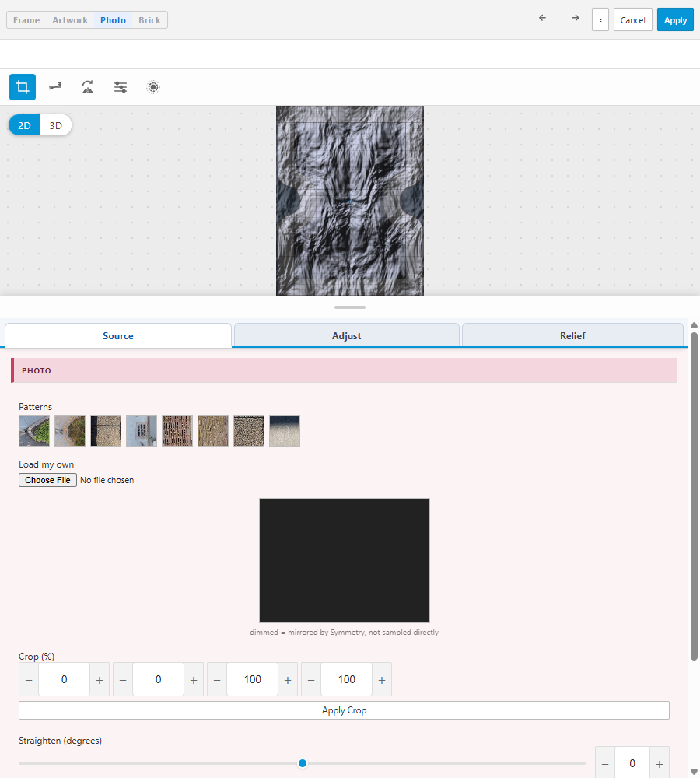
Task: Switch to the Brick mode
Action: pos(149,20)
